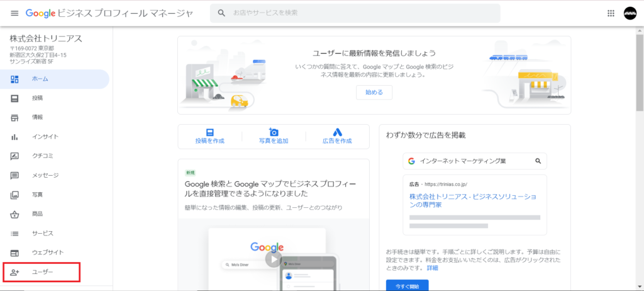Click magnifier in ad preview search box
This screenshot has width=644, height=291.
click(x=538, y=161)
